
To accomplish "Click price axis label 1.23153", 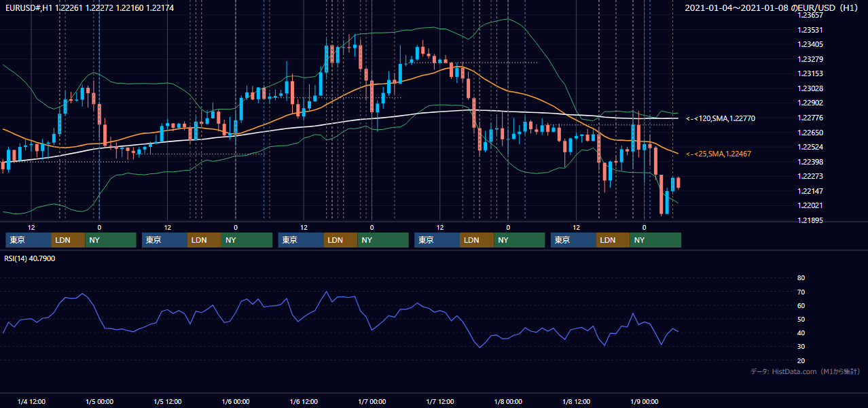I will (810, 73).
